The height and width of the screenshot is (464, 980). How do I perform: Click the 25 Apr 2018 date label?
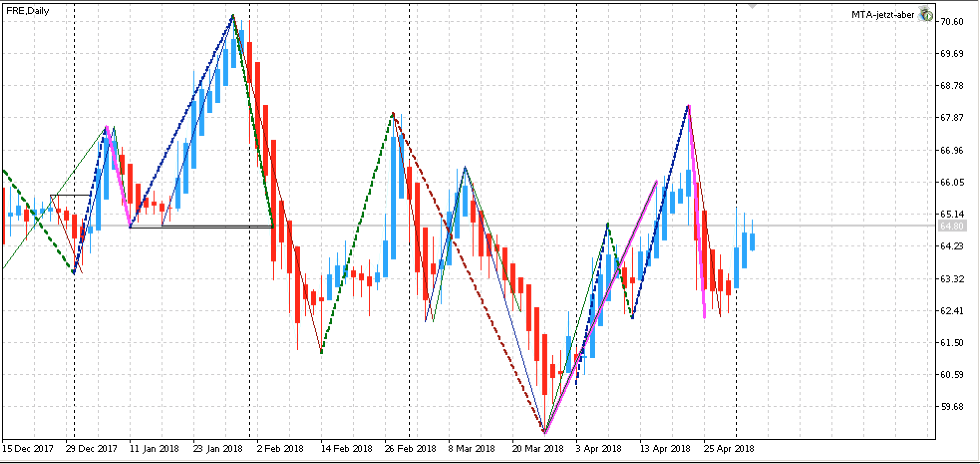coord(729,449)
